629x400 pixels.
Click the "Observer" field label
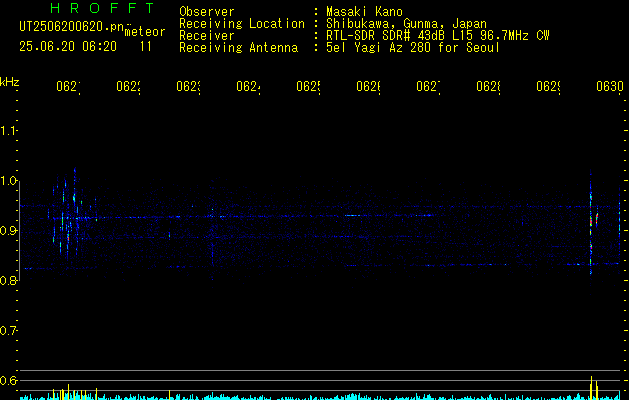(207, 11)
